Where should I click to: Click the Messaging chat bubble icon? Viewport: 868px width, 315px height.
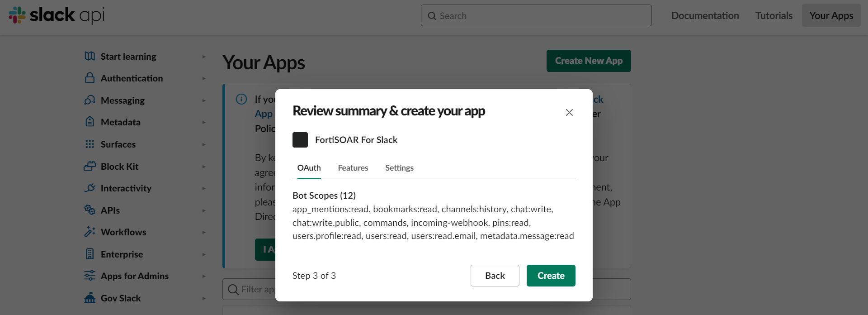pos(90,100)
